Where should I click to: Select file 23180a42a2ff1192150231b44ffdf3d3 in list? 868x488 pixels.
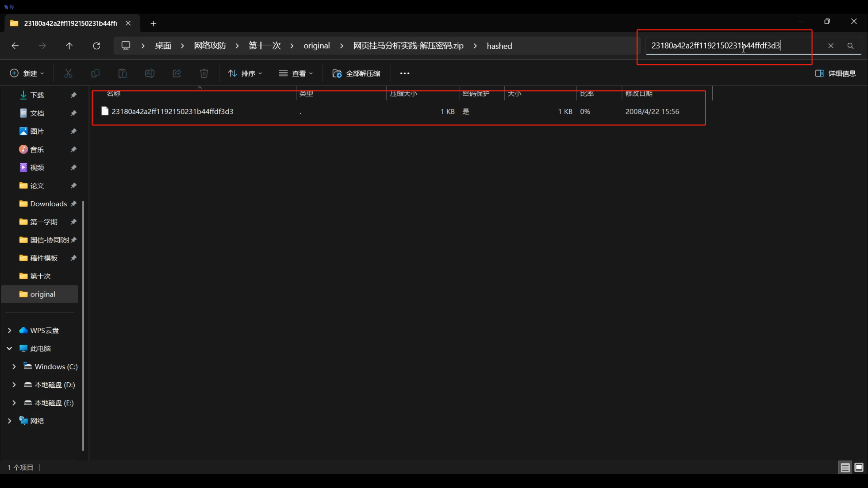pos(172,111)
